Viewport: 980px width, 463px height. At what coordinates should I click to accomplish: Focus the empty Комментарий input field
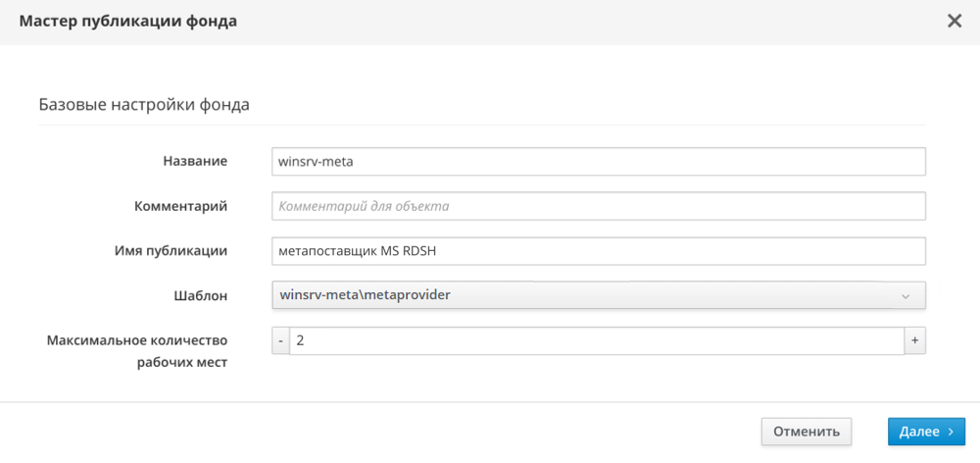coord(598,206)
